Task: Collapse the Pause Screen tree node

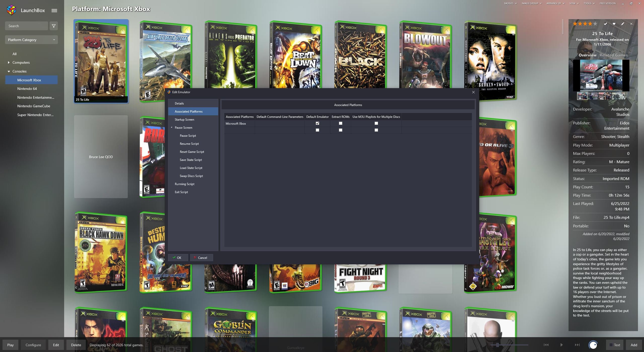Action: pyautogui.click(x=172, y=127)
